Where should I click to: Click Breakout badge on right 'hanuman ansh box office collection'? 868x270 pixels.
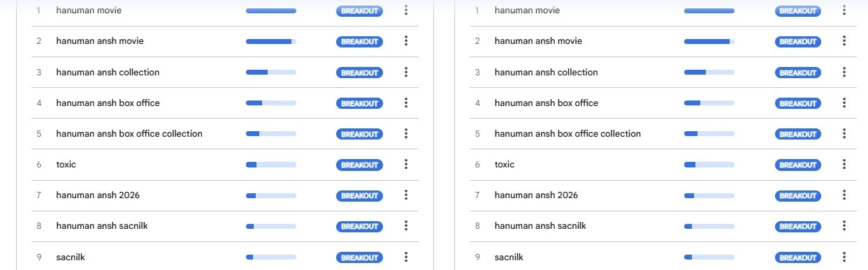[797, 134]
